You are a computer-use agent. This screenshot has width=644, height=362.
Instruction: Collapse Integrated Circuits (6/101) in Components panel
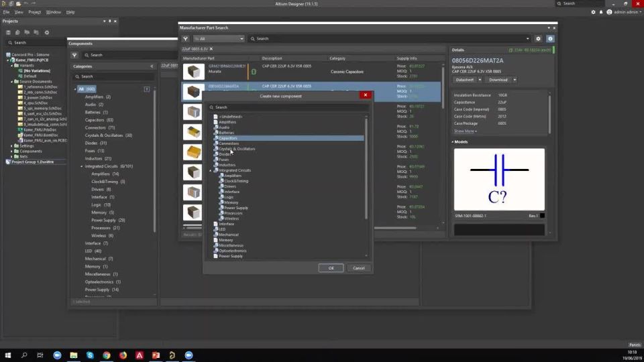coord(81,166)
